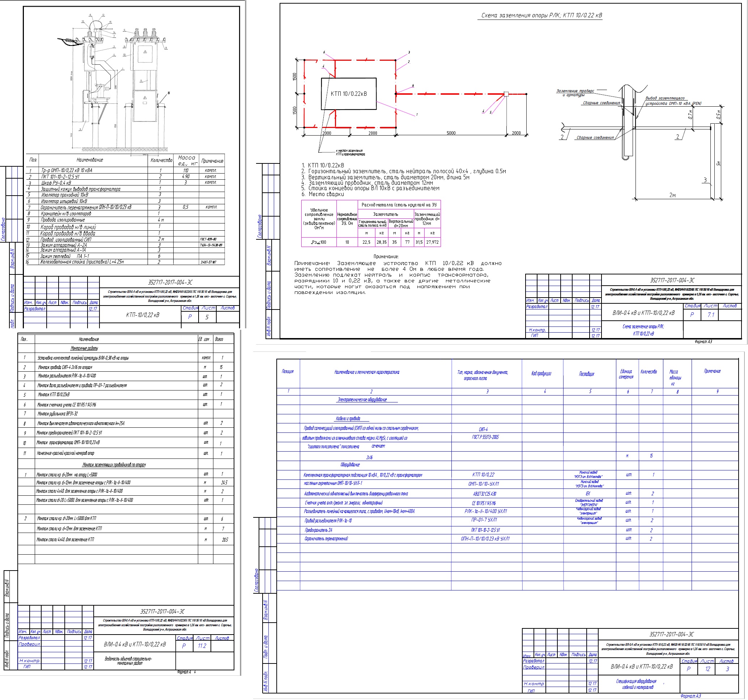This screenshot has height=700, width=748.
Task: Click 'Масса ед., кг' header in KTP parts table
Action: coord(187,160)
